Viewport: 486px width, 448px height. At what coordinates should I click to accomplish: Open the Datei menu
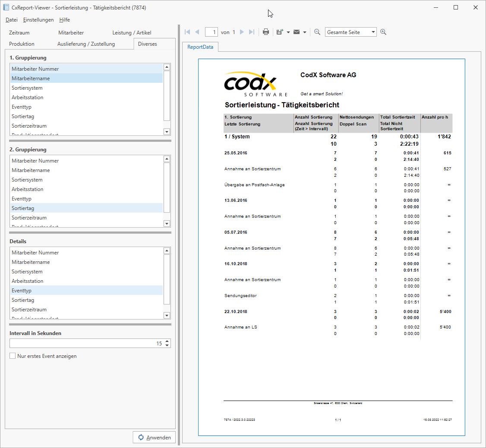(x=12, y=20)
